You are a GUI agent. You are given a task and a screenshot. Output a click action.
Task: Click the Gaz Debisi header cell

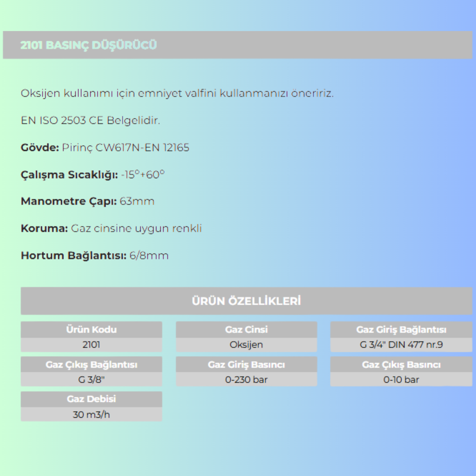pos(91,399)
